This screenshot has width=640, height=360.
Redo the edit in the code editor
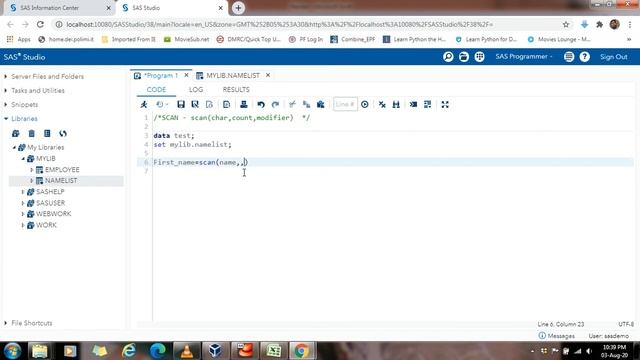[276, 104]
